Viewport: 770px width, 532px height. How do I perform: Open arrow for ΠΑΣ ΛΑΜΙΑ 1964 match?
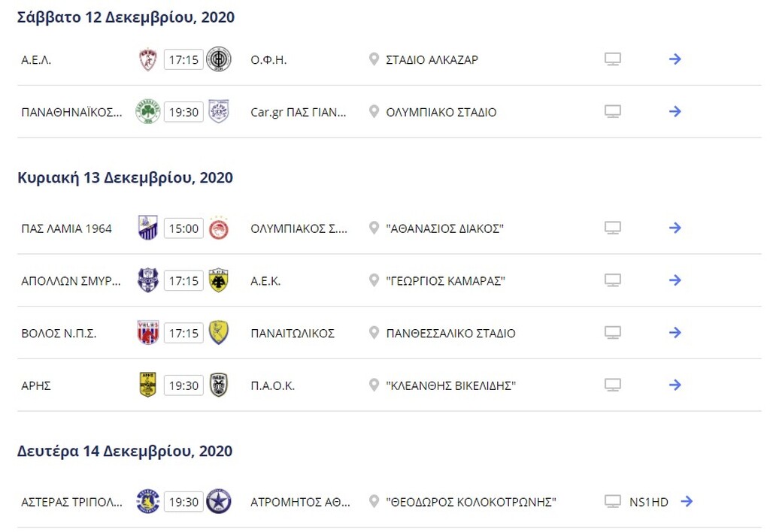point(675,228)
